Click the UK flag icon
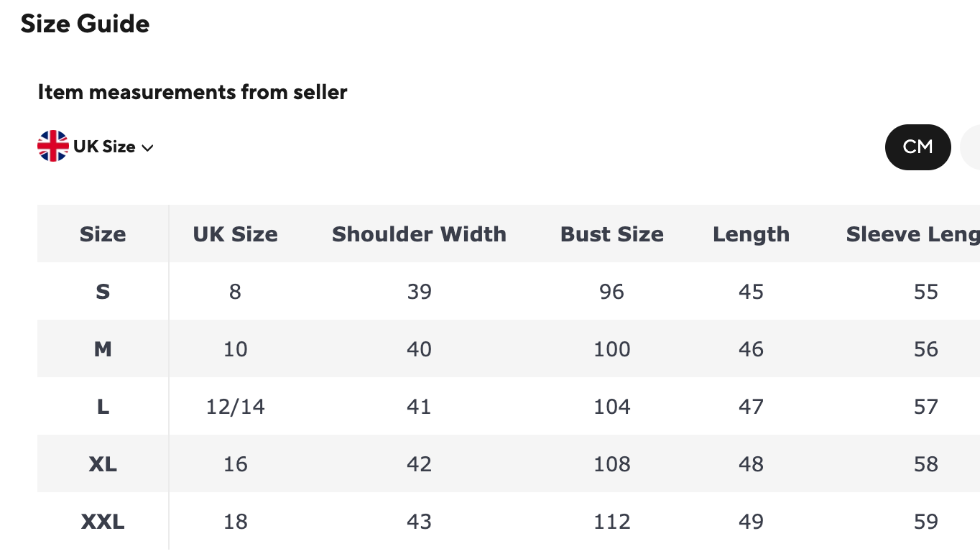980x559 pixels. click(x=52, y=147)
